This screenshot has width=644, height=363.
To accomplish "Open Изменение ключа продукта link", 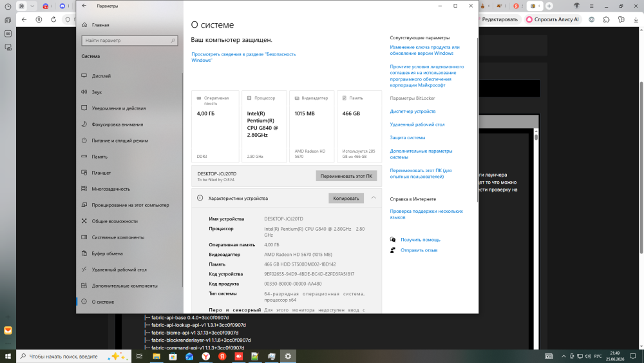I will [424, 50].
